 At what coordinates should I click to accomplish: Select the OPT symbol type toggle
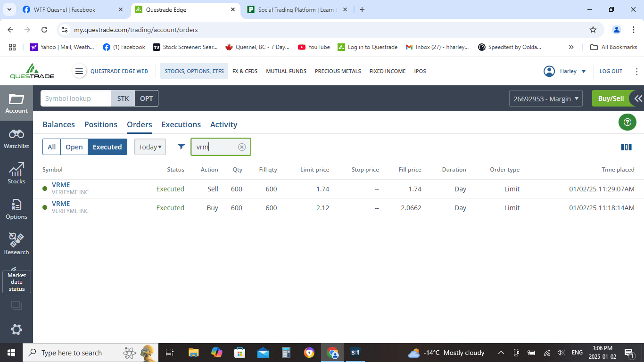point(146,99)
